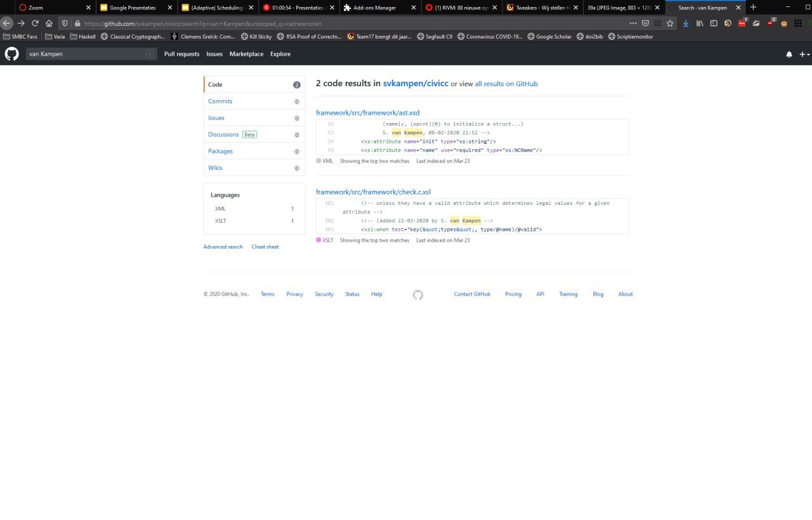Expand the Haskell bookmarks folder

[x=83, y=37]
